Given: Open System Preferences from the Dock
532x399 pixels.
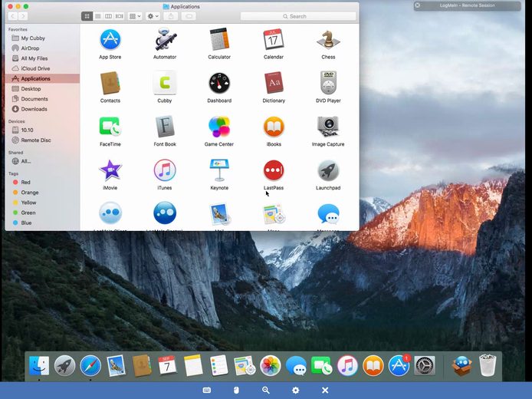Looking at the screenshot, I should (x=425, y=366).
